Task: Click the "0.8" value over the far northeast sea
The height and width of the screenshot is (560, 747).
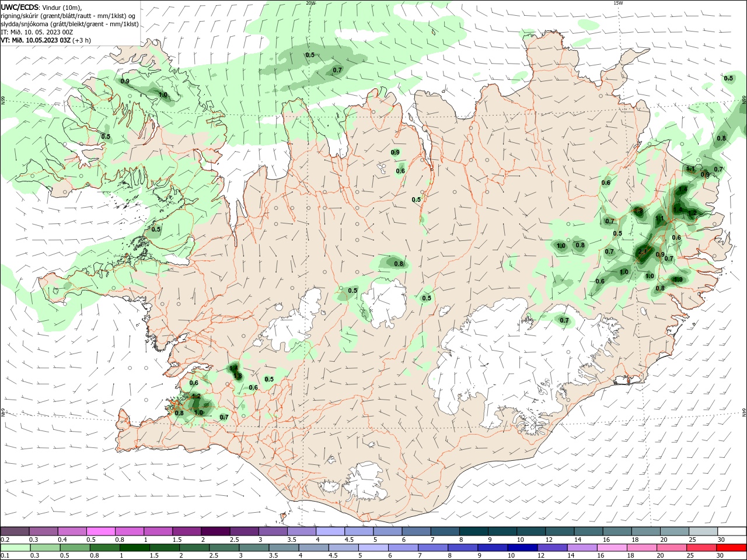Action: [x=721, y=138]
